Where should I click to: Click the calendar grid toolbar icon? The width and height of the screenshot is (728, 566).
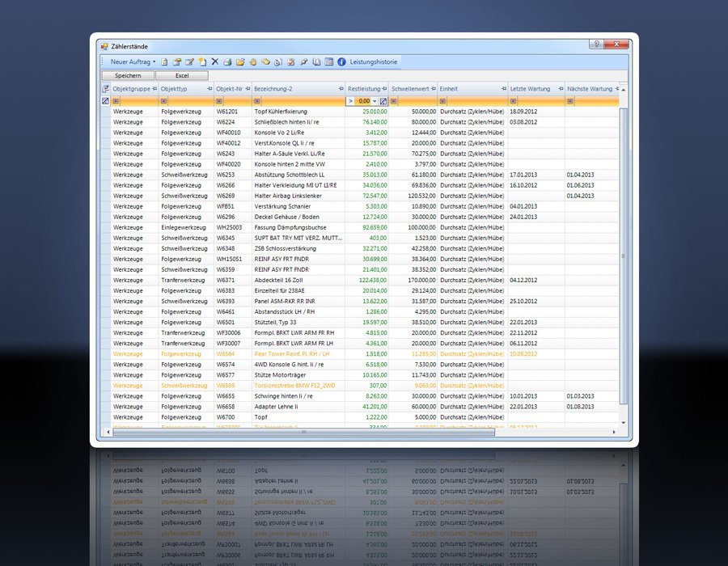pos(328,61)
